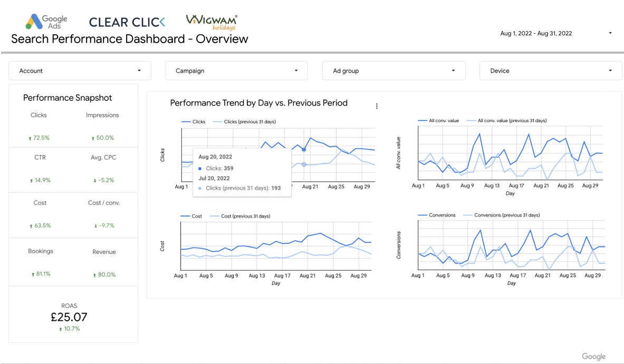Click the green up arrow under ROAS
This screenshot has width=624, height=364.
point(60,329)
